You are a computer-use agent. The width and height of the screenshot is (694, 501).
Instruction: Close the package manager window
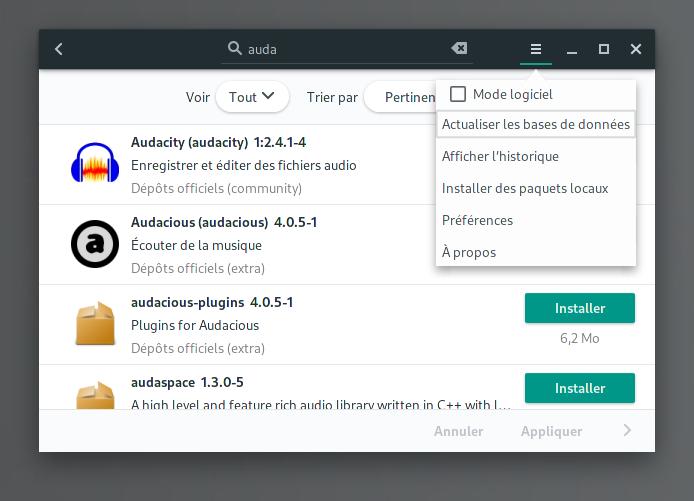click(636, 49)
